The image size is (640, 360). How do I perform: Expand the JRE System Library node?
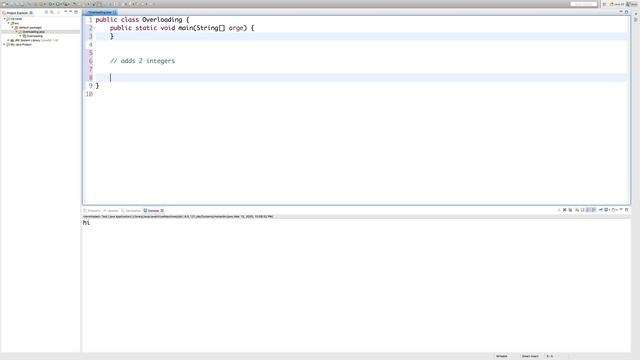click(x=9, y=40)
